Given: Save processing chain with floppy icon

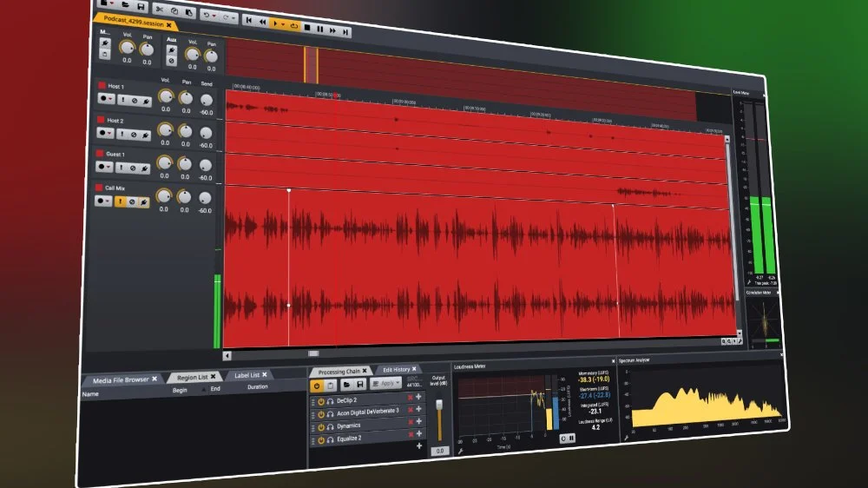Looking at the screenshot, I should (x=360, y=384).
